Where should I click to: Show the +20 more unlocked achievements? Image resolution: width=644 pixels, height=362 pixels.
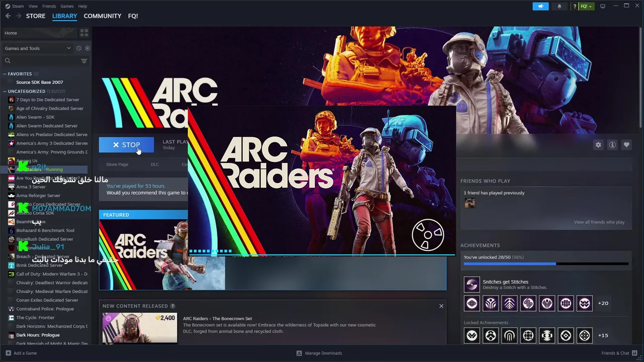[x=603, y=303]
